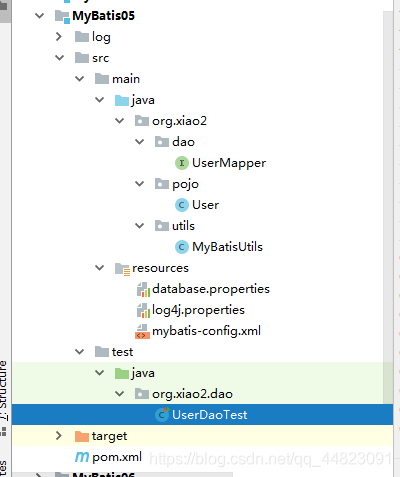Image resolution: width=400 pixels, height=477 pixels.
Task: Collapse the MyBatis05 module node
Action: pos(40,16)
